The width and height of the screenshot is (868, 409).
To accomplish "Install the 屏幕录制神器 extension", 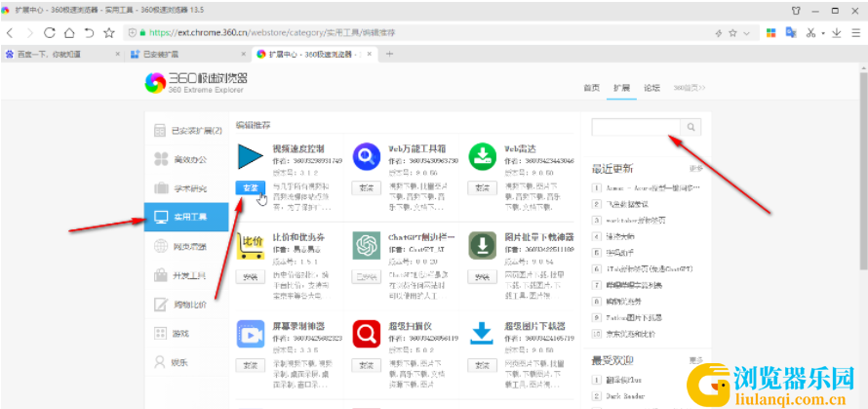I will tap(251, 365).
